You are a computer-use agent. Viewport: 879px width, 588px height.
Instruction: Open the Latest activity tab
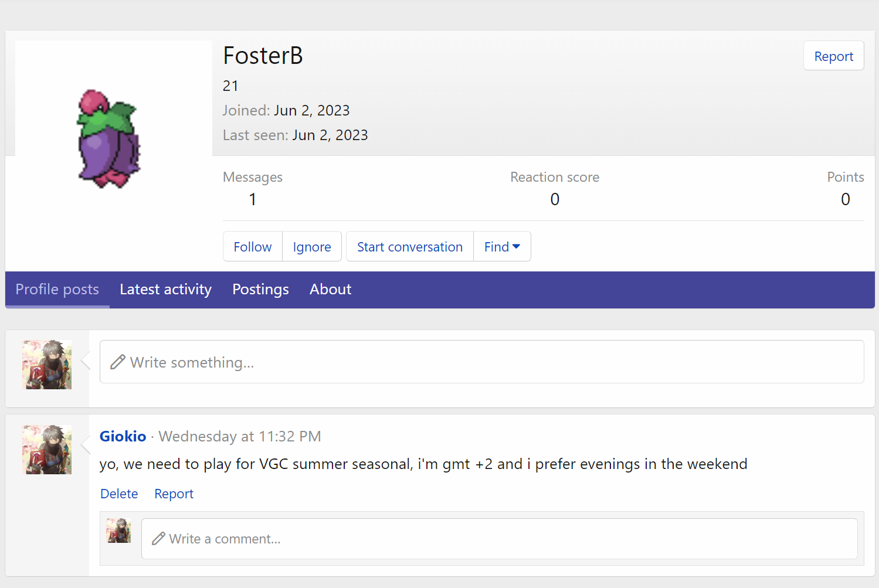point(165,290)
